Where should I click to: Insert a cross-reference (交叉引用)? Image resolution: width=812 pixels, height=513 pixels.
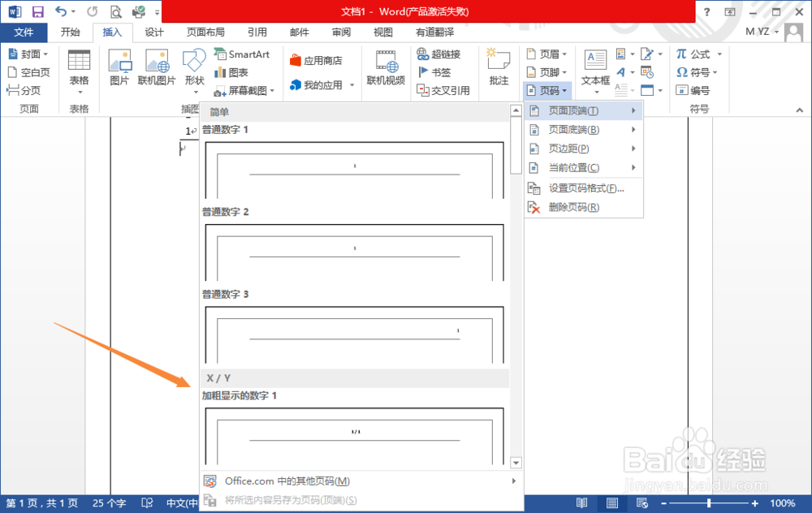click(443, 90)
